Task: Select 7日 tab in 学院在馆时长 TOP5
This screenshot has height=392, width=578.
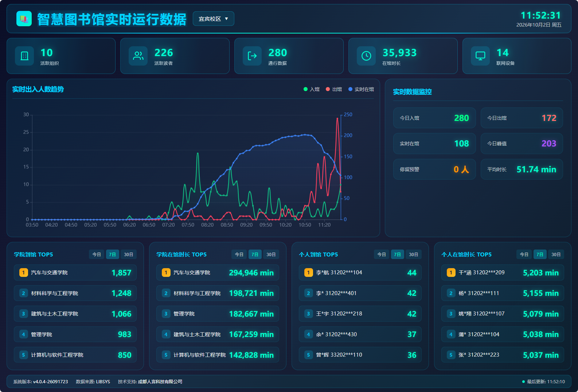Action: pos(255,254)
